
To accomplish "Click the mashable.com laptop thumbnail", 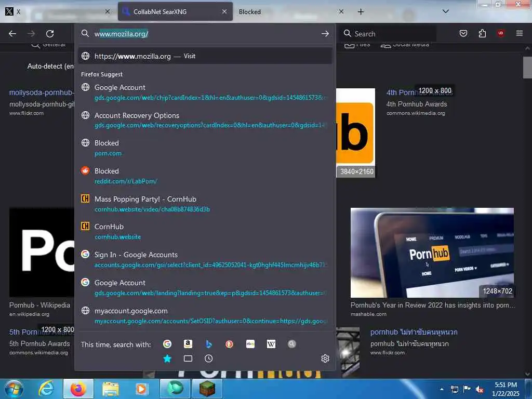I will pos(432,253).
